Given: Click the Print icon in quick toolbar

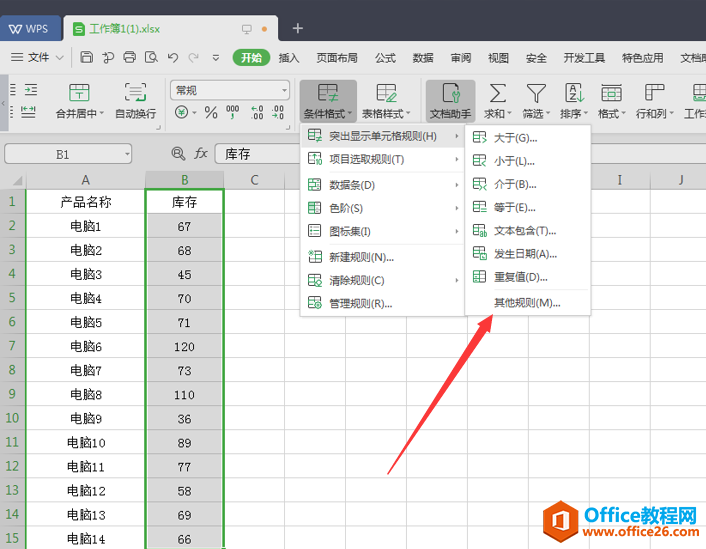Looking at the screenshot, I should coord(129,57).
